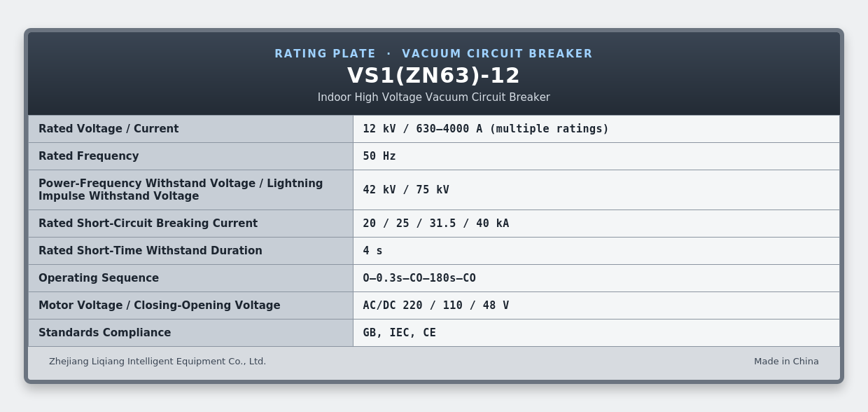
Task: Select the Rated Voltage / Current label
Action: (x=108, y=129)
